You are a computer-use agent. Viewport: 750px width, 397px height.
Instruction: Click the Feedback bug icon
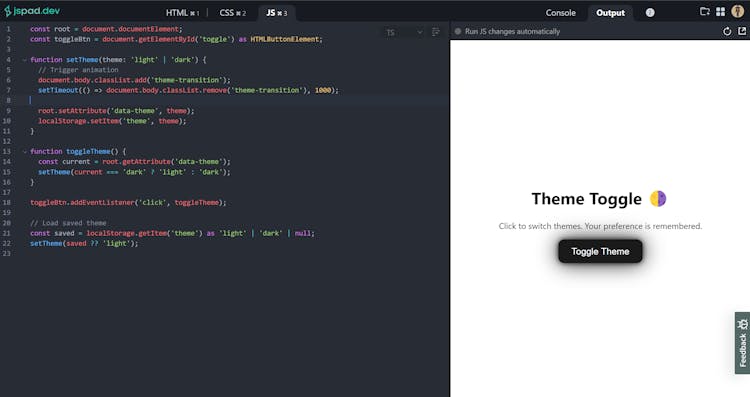pos(742,324)
